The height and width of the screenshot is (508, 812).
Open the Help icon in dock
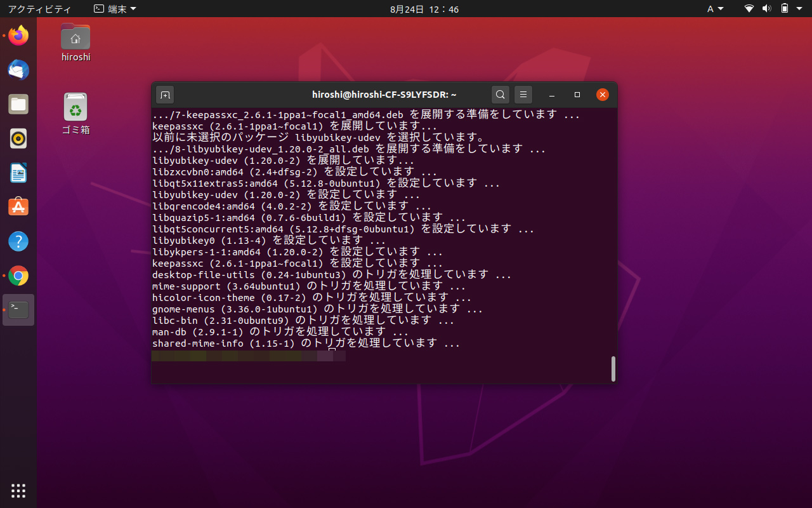click(18, 241)
